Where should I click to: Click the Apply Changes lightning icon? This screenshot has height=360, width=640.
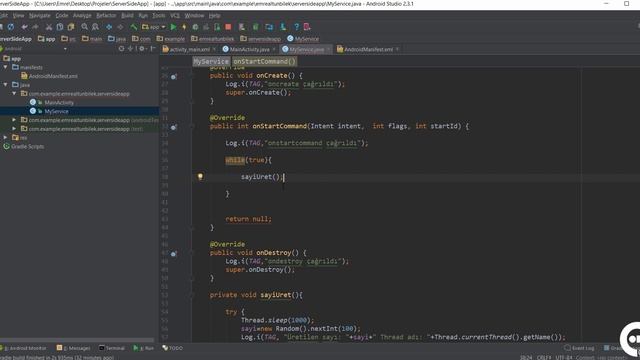[184, 27]
